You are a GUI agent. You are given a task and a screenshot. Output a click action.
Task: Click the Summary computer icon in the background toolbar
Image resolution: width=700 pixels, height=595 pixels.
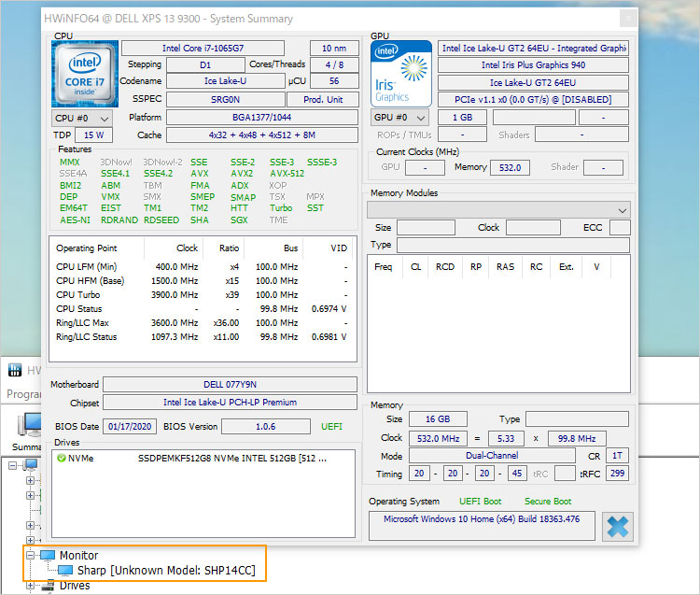tap(30, 424)
